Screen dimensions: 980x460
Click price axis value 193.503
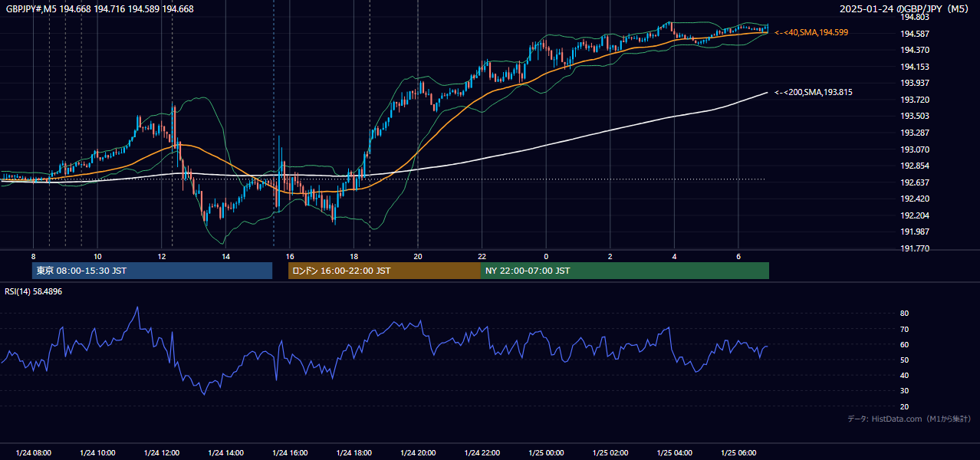pos(913,117)
